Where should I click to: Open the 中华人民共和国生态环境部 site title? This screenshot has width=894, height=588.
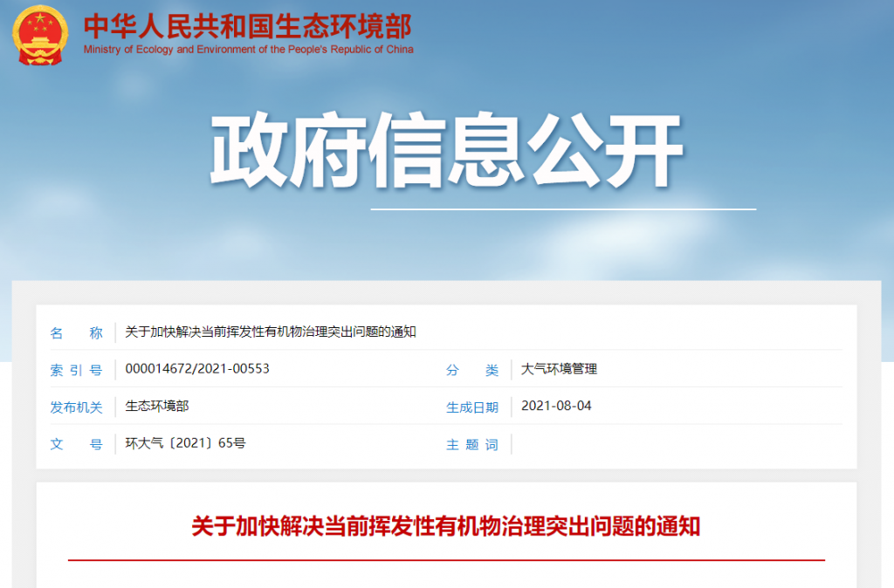(248, 25)
